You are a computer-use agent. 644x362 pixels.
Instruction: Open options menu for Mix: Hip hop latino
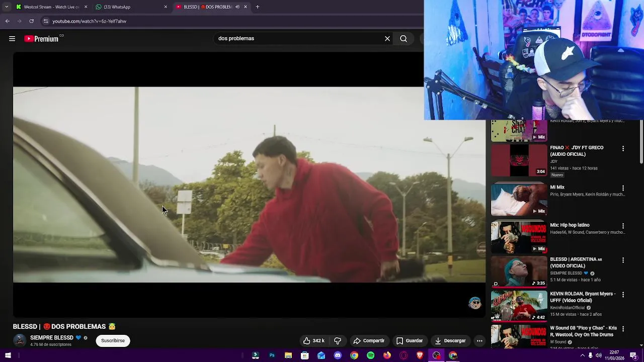tap(623, 226)
